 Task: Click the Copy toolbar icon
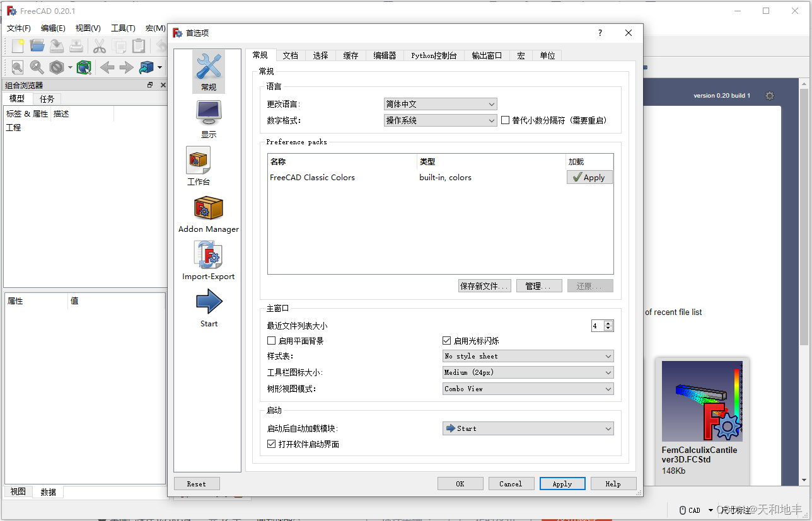click(119, 45)
